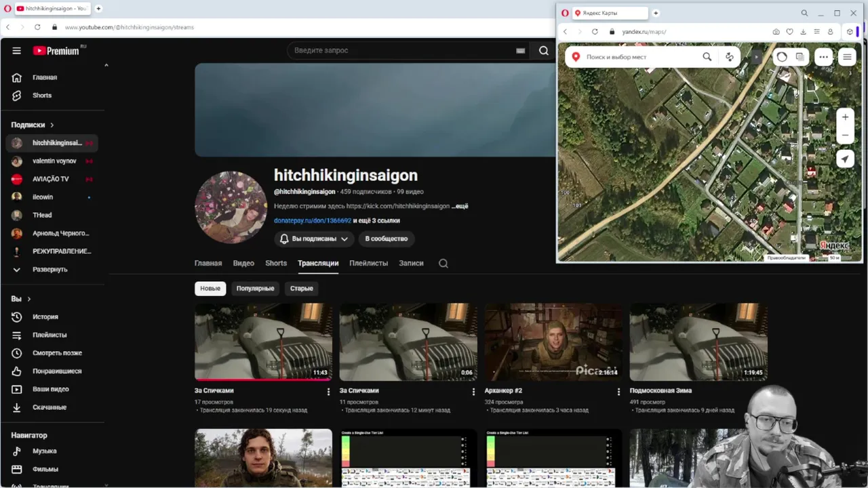Open new tab in the YouTube browser window
The image size is (868, 488).
98,8
